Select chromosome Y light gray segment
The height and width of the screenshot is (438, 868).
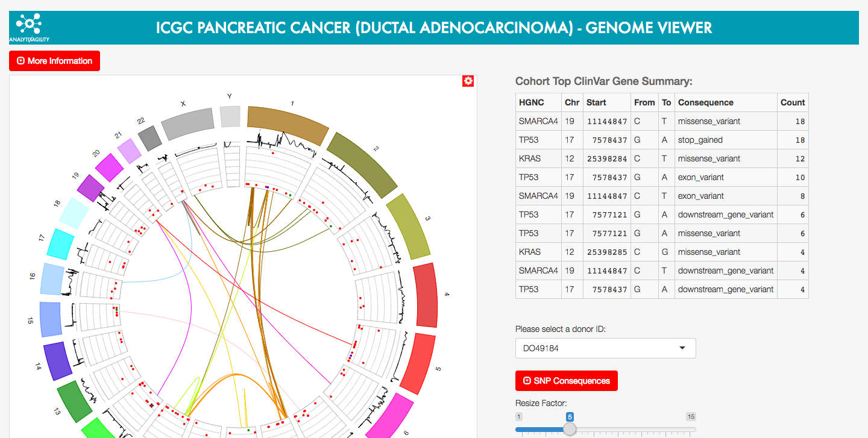point(230,116)
